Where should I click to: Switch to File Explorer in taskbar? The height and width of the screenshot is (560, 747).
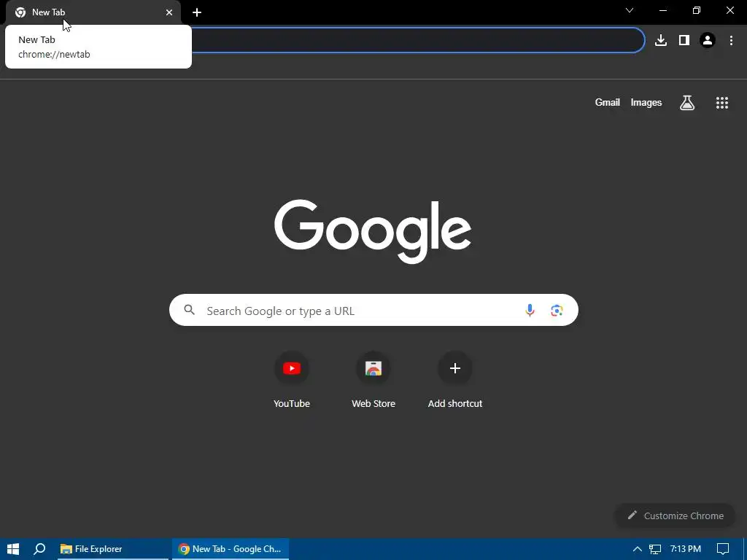(x=113, y=549)
